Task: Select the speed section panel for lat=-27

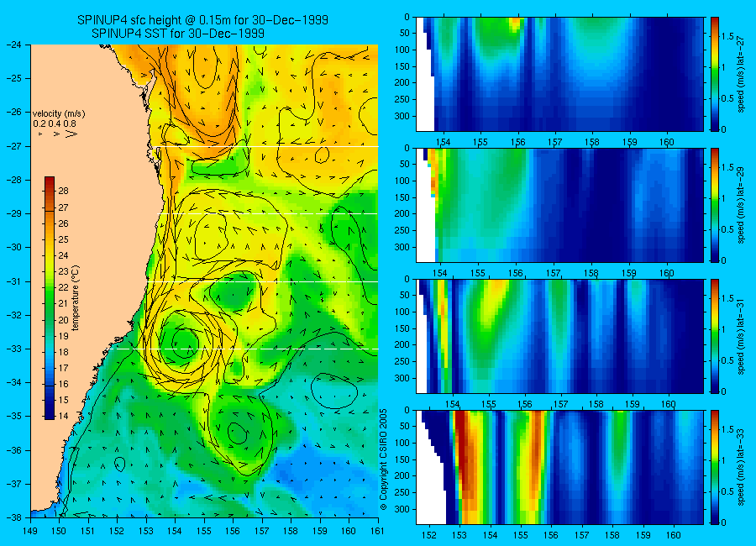Action: point(559,74)
